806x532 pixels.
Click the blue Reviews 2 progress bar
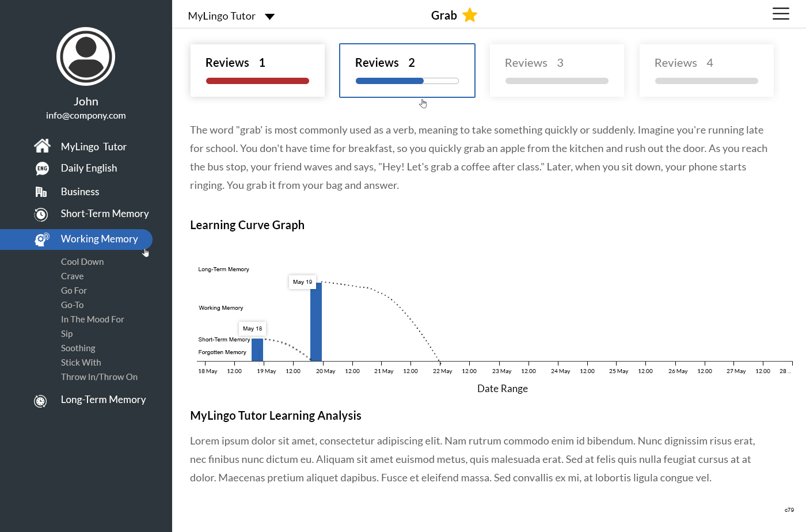[407, 81]
